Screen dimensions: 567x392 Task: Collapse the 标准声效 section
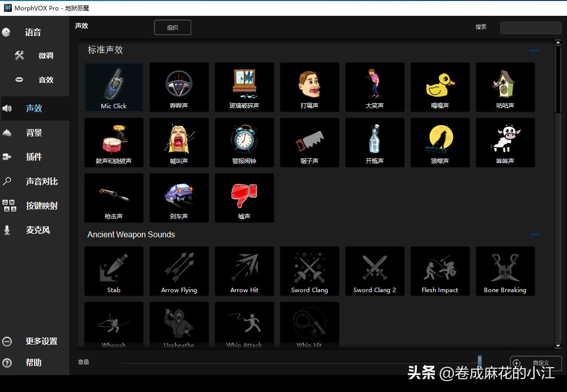pyautogui.click(x=534, y=50)
